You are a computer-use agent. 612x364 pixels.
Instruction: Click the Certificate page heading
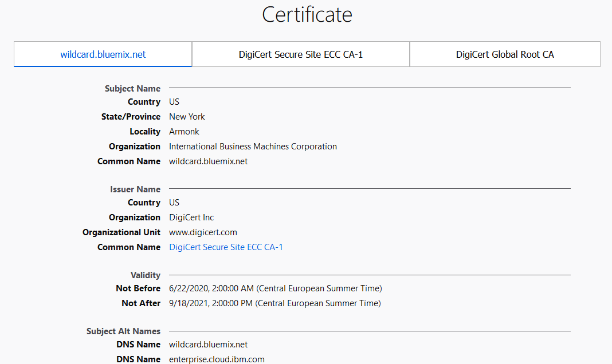coord(307,15)
